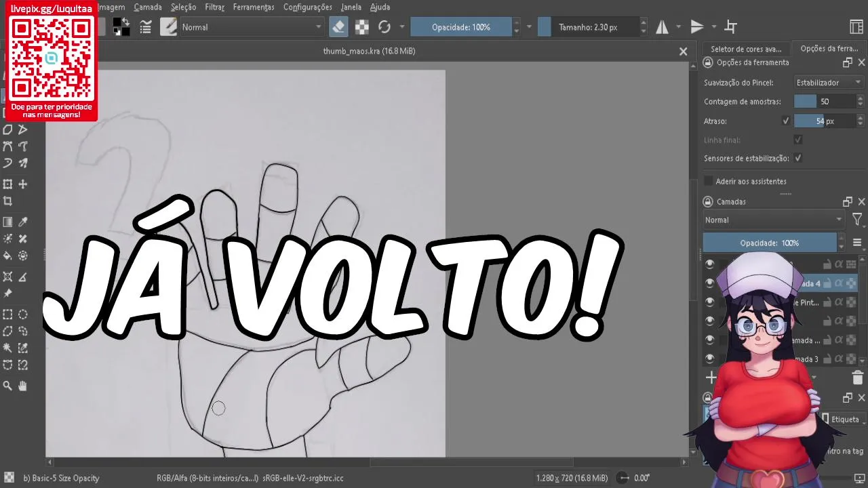Open the workspace chooser icon
868x488 pixels.
856,27
